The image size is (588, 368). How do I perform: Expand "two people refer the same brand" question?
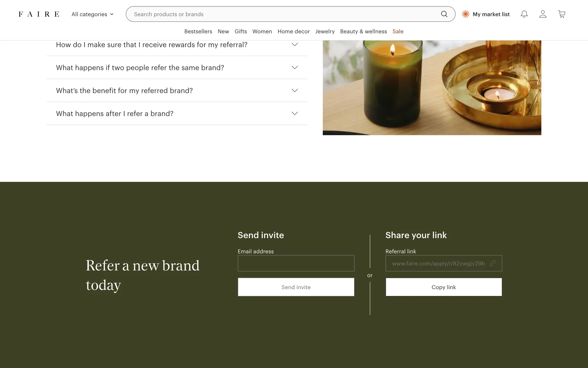pos(177,67)
